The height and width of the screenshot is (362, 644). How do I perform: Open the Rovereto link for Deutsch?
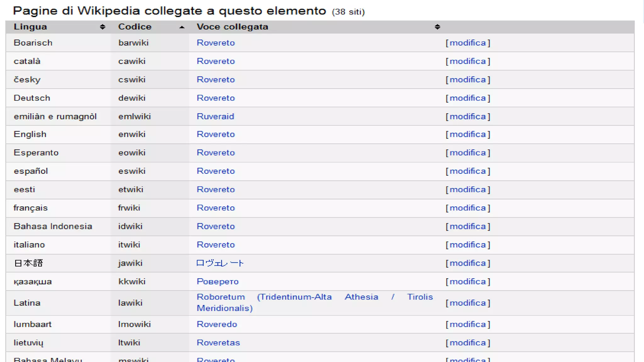point(215,98)
